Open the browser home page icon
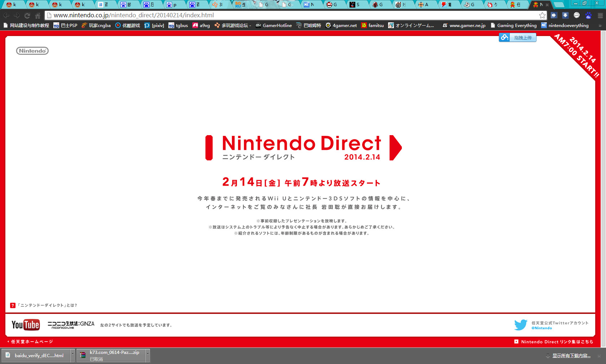Viewport: 606px width, 364px height. (x=38, y=15)
